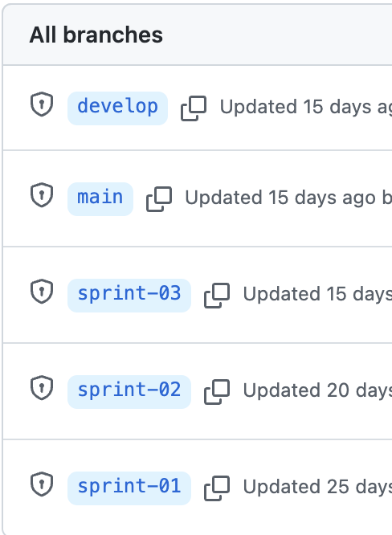The width and height of the screenshot is (392, 535).
Task: Go to the sprint-02 branch
Action: (x=129, y=392)
